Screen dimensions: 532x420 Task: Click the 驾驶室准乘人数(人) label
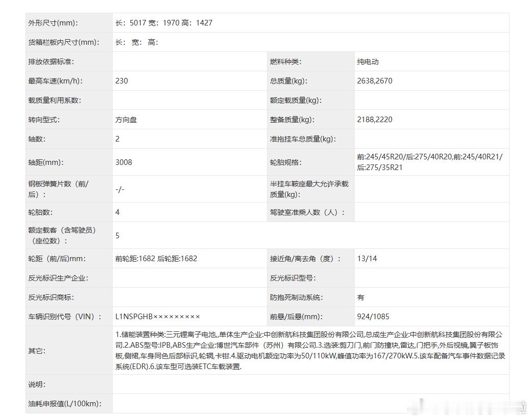pos(307,212)
